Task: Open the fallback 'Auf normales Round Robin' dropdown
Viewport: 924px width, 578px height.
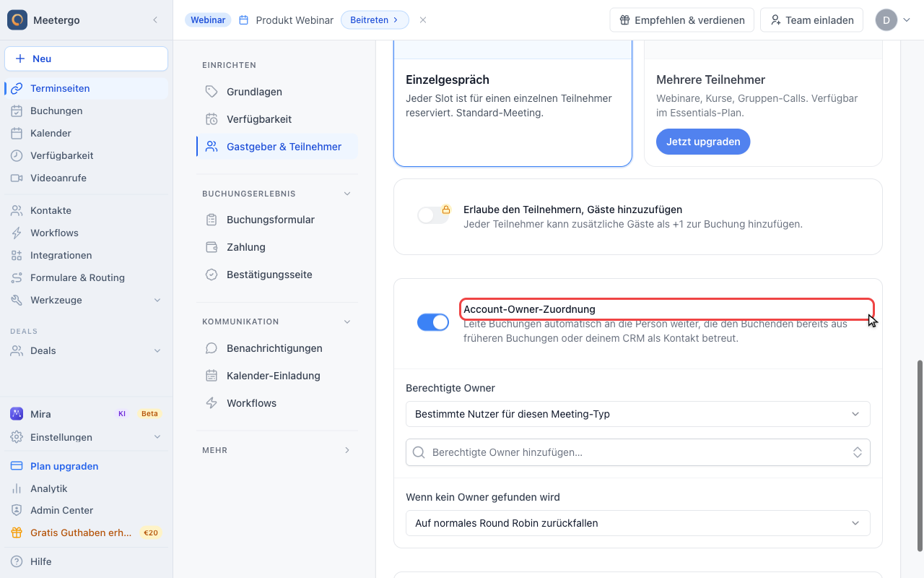Action: pos(638,523)
